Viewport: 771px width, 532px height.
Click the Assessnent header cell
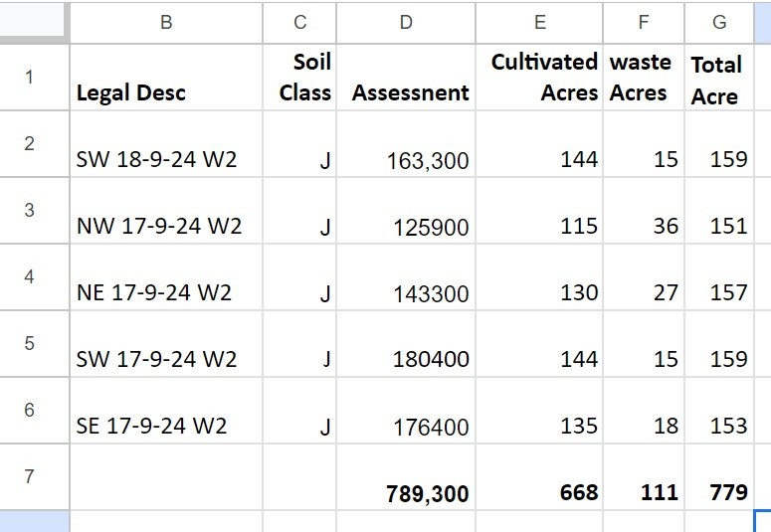[406, 78]
